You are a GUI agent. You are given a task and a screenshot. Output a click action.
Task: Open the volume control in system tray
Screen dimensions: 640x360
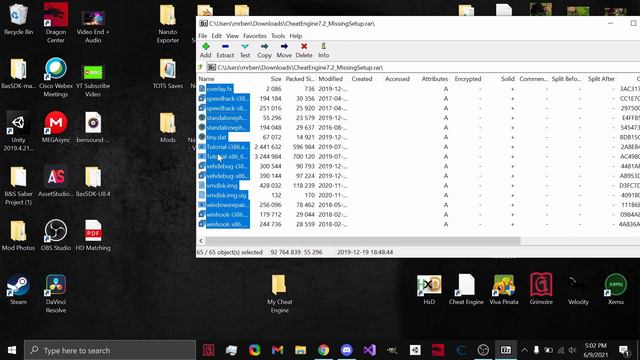572,350
